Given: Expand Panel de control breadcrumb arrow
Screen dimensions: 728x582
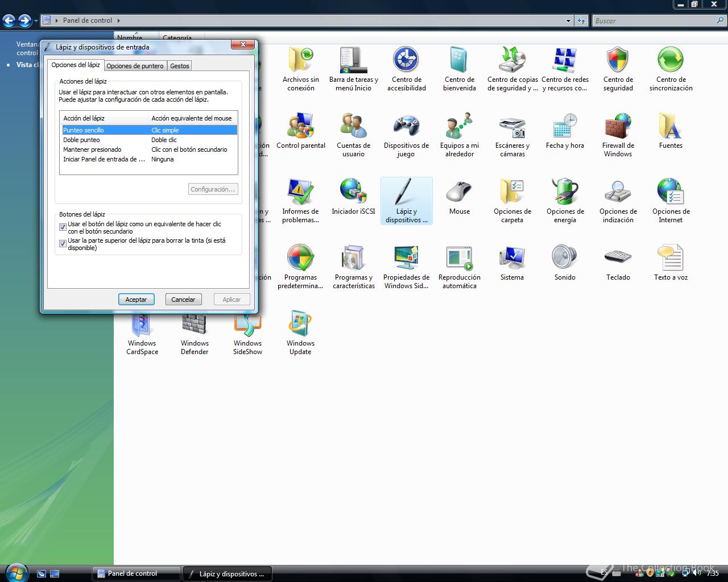Looking at the screenshot, I should click(x=118, y=20).
